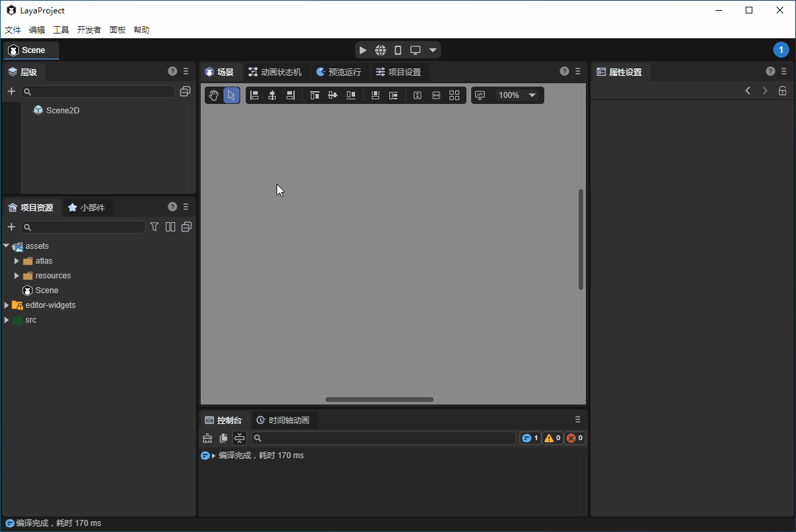Toggle the info messages filter in console
Image resolution: width=796 pixels, height=532 pixels.
tap(530, 438)
